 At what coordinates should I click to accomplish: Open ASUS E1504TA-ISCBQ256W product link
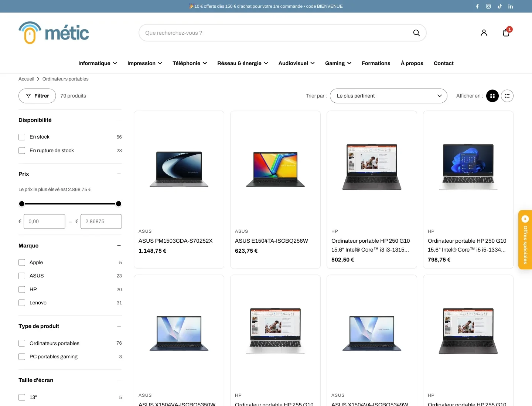(272, 241)
